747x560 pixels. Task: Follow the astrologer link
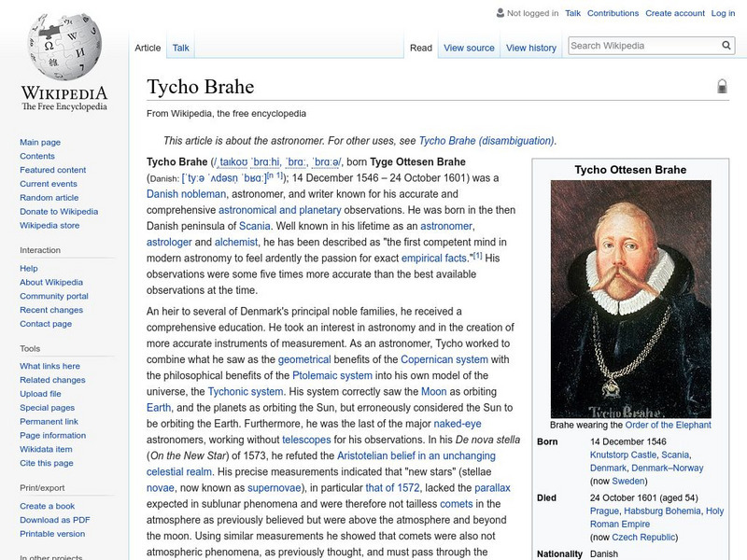(169, 242)
